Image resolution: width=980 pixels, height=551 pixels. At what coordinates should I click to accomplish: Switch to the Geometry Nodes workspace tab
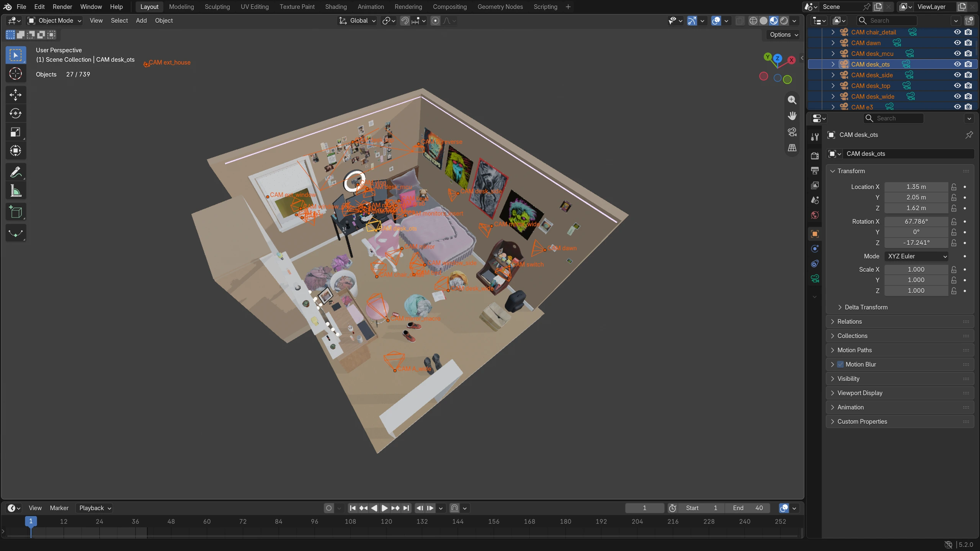pyautogui.click(x=500, y=7)
